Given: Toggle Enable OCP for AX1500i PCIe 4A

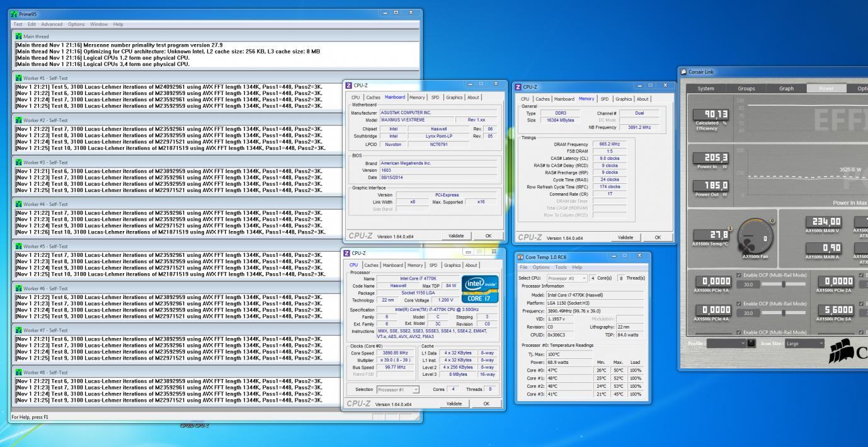Looking at the screenshot, I should (738, 303).
